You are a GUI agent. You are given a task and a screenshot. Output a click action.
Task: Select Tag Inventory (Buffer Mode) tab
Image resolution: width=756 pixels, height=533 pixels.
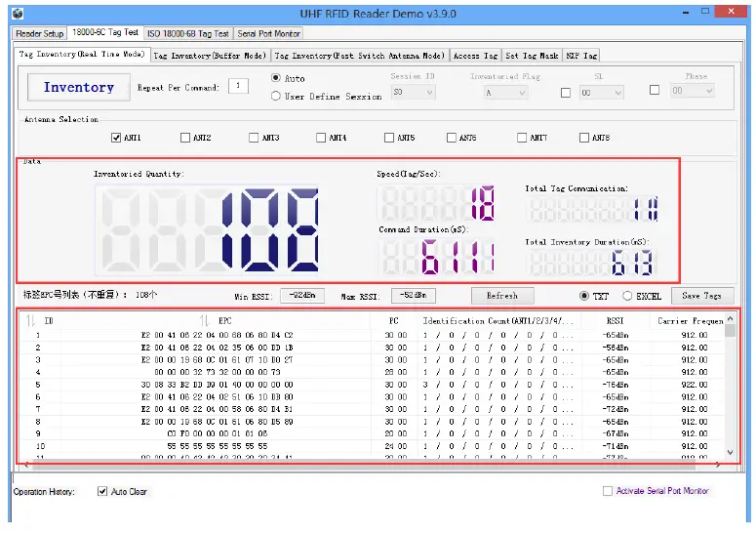(x=210, y=56)
